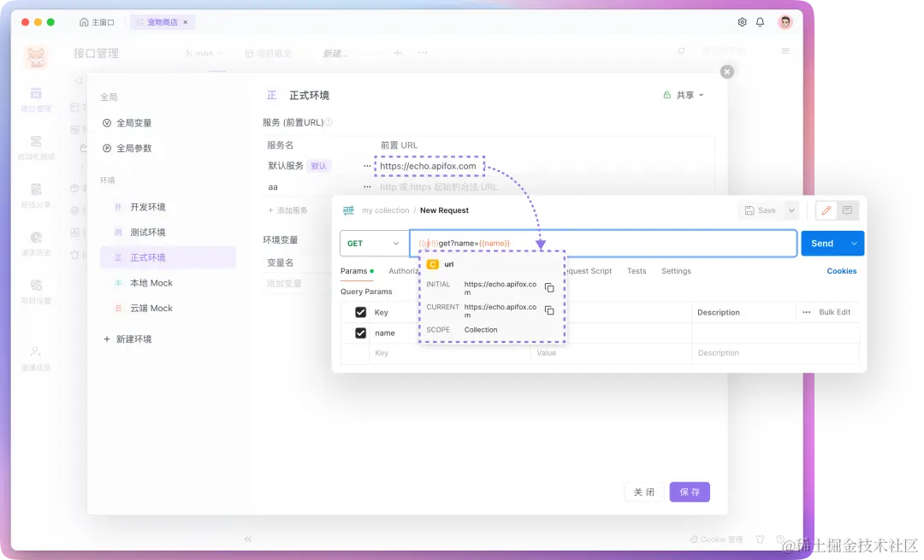Click the 保存 button at the bottom

point(689,492)
